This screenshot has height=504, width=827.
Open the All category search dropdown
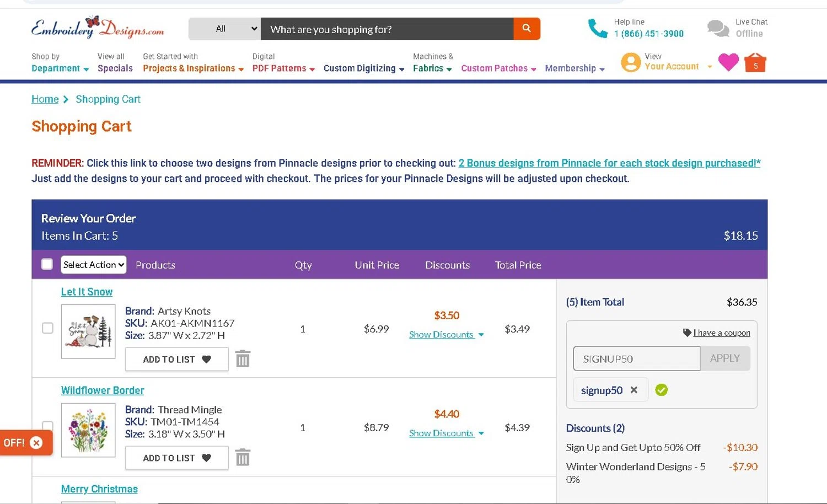point(224,29)
